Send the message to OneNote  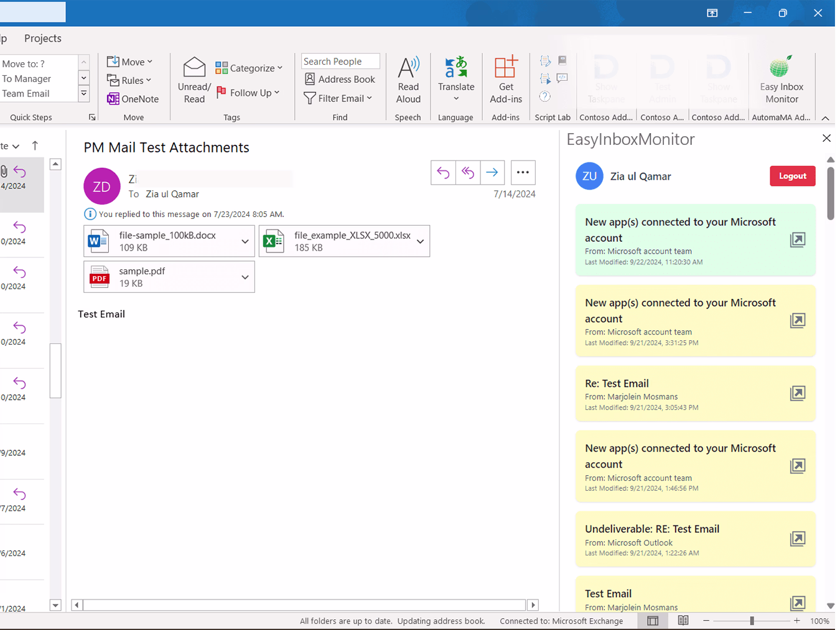(x=133, y=99)
